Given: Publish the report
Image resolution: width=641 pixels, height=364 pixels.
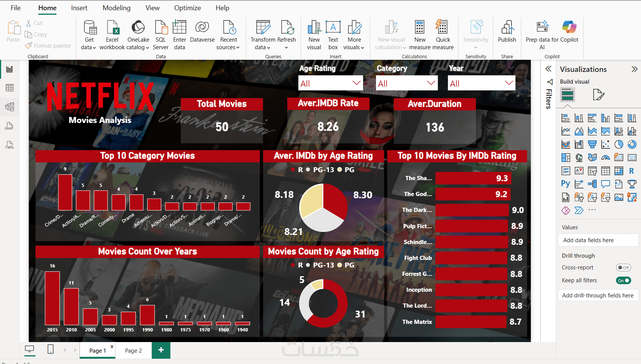Looking at the screenshot, I should point(507,32).
